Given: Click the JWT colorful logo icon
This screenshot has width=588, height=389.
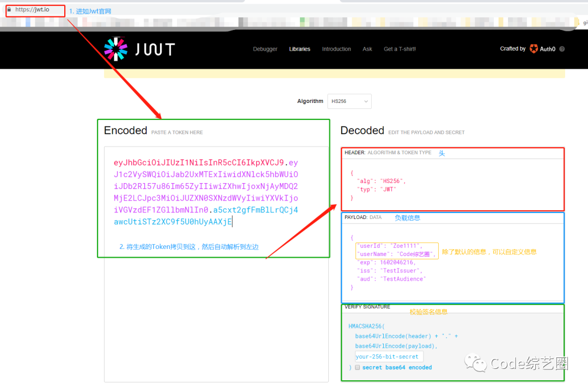Looking at the screenshot, I should coord(115,49).
